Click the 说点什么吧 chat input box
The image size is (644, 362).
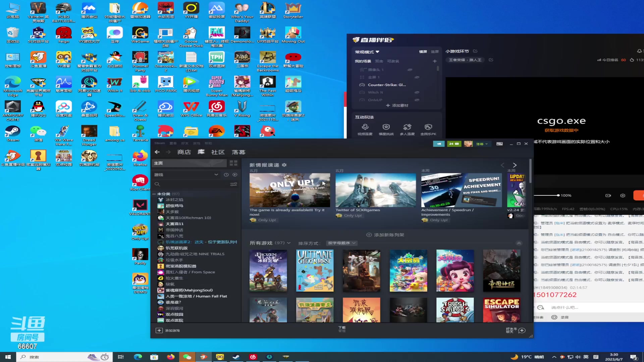pos(594,307)
